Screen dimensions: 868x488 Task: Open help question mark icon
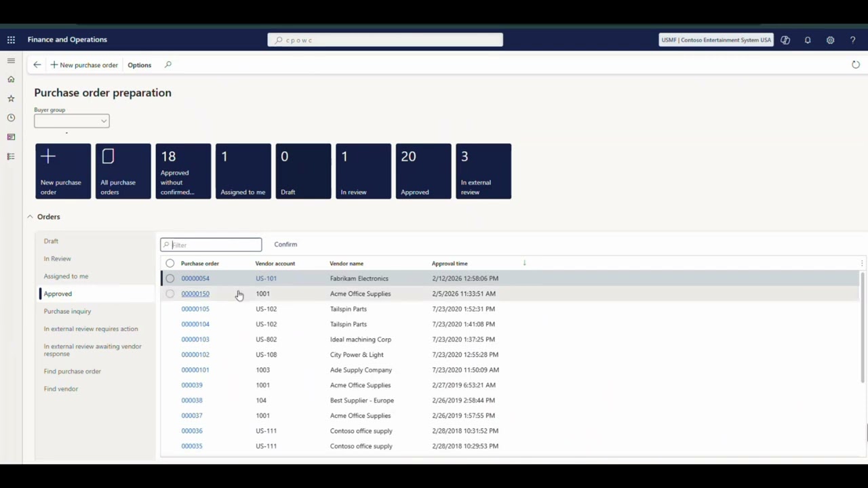853,40
